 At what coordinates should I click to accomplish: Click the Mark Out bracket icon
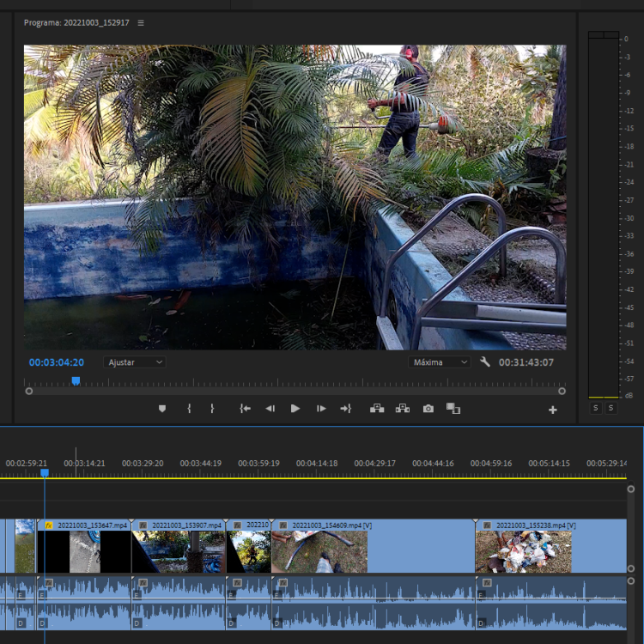pyautogui.click(x=212, y=409)
